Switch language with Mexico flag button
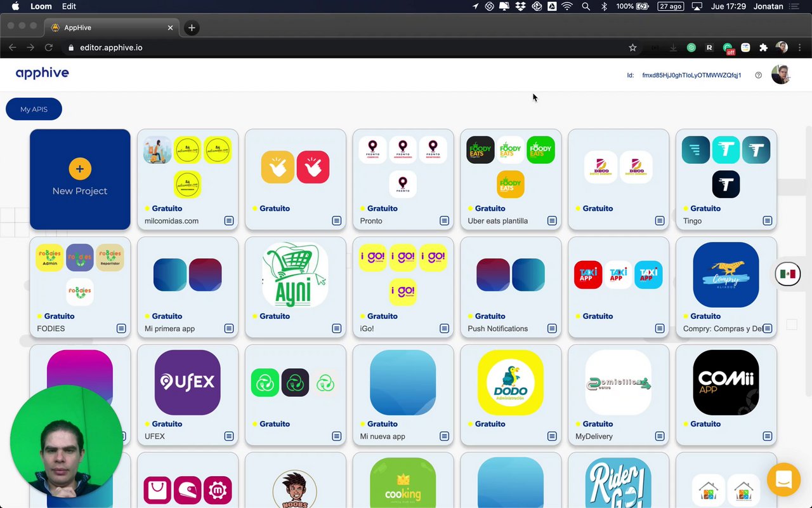The height and width of the screenshot is (508, 812). [788, 274]
